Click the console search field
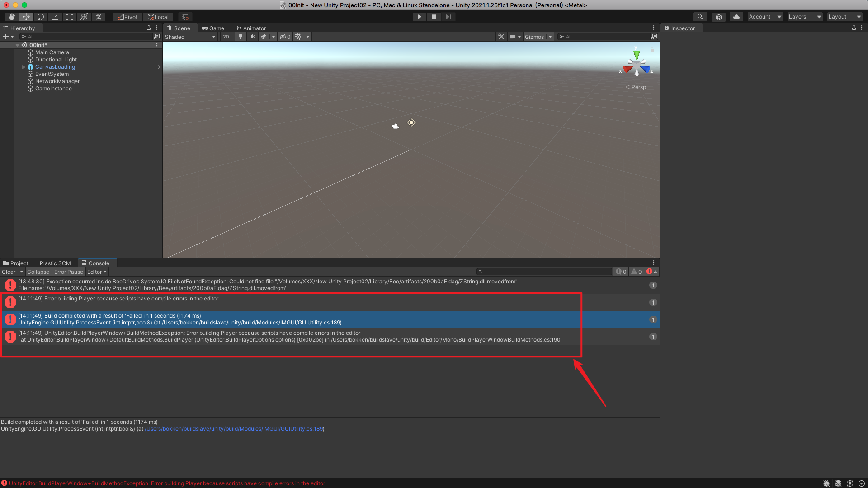The width and height of the screenshot is (868, 488). pyautogui.click(x=545, y=272)
